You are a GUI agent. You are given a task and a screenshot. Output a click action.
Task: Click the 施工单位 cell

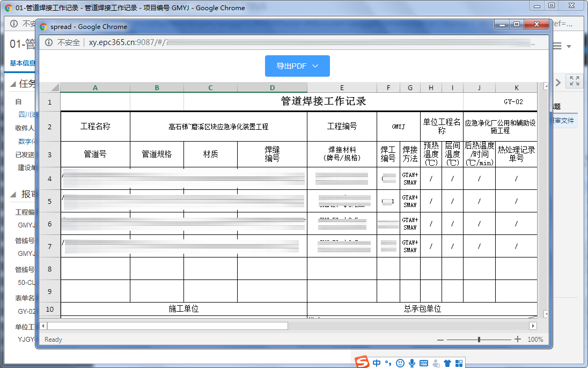pyautogui.click(x=183, y=309)
